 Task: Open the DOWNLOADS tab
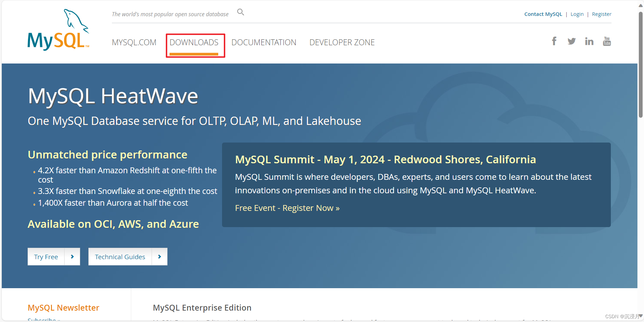(x=194, y=42)
